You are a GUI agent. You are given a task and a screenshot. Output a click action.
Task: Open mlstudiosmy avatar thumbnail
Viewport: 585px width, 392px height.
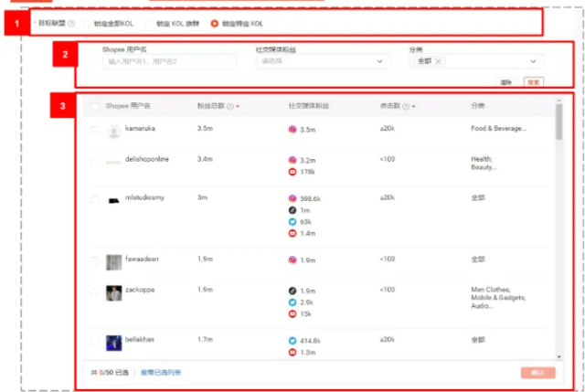click(x=113, y=201)
